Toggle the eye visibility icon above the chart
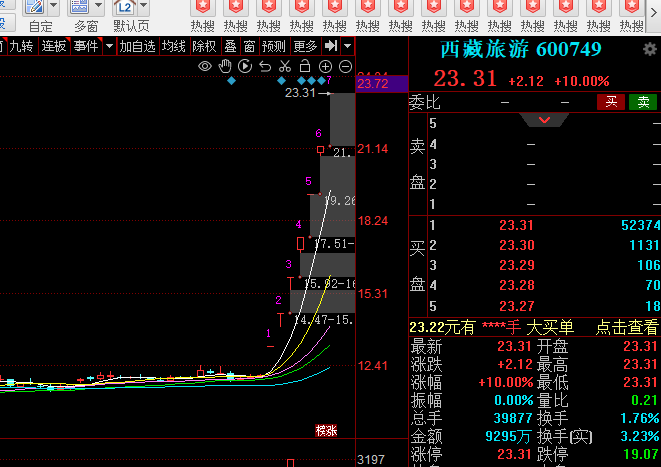Screen dimensions: 661x467 (x=205, y=66)
